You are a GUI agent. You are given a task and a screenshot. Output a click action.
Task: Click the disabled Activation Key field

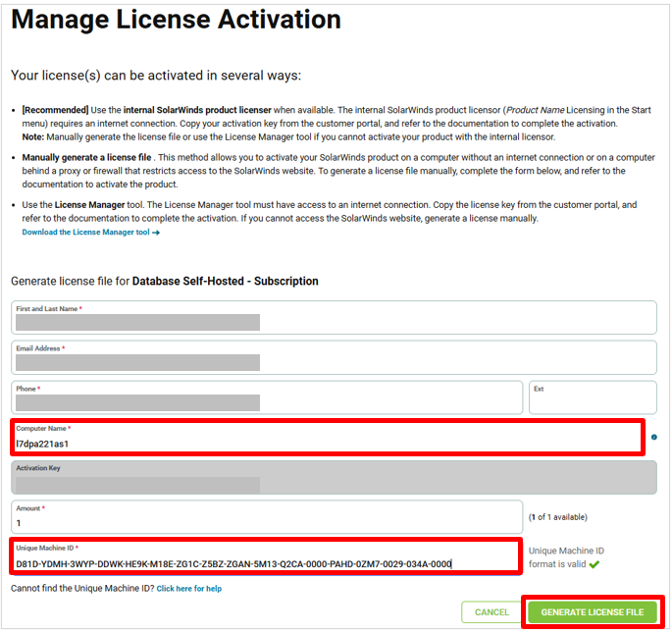(x=334, y=477)
